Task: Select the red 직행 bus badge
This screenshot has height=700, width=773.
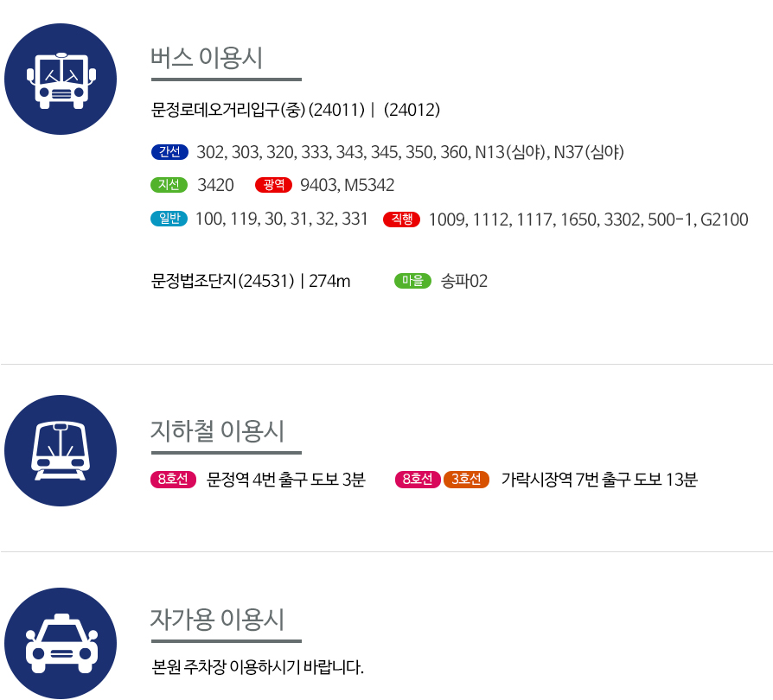Action: tap(402, 220)
